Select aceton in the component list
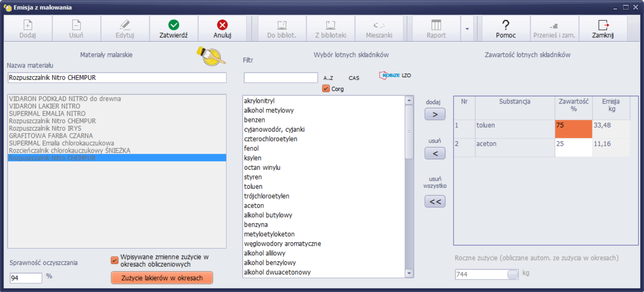The height and width of the screenshot is (292, 644). [x=324, y=206]
